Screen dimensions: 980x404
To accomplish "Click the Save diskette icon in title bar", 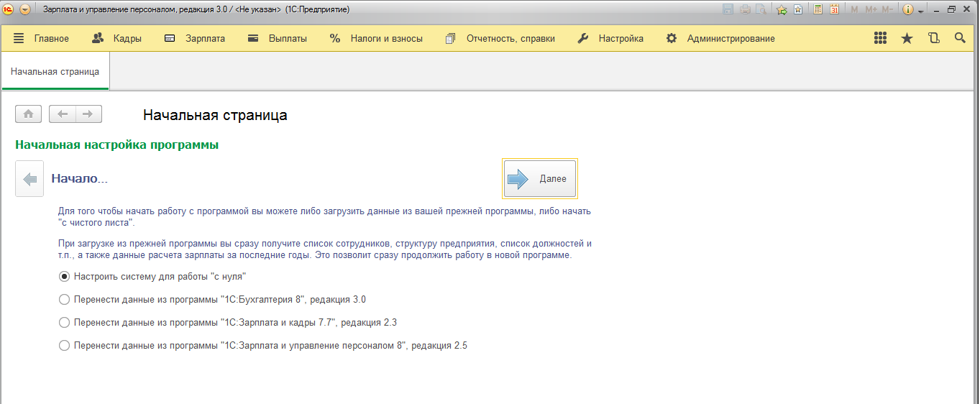I will [728, 10].
